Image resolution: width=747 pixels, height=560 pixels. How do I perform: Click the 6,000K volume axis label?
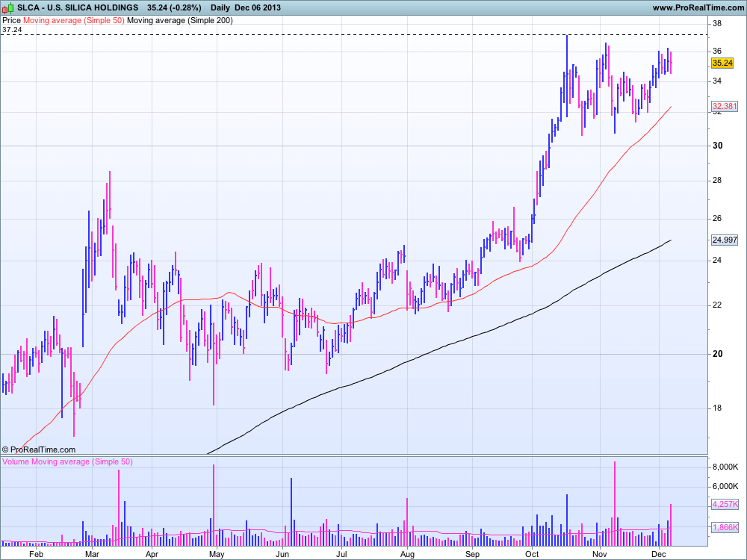[x=725, y=486]
